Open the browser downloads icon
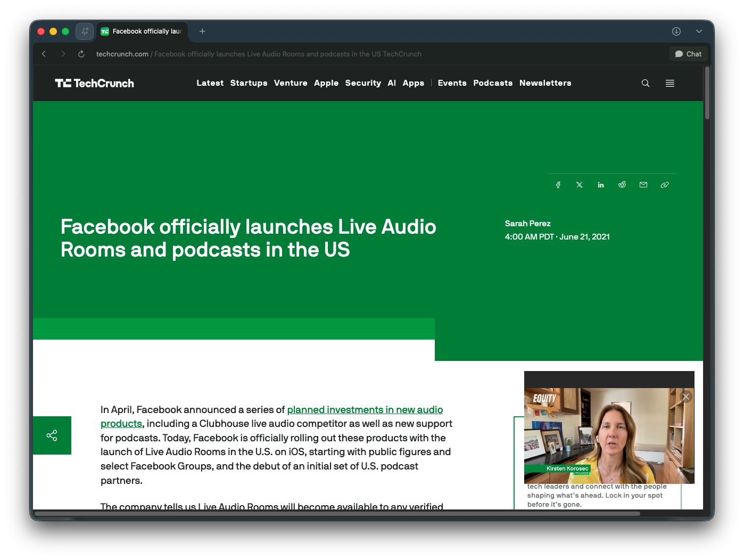This screenshot has height=560, width=744. [x=676, y=31]
